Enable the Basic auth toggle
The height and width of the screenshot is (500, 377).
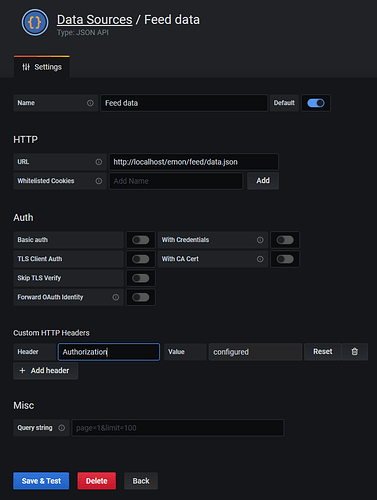pyautogui.click(x=141, y=240)
